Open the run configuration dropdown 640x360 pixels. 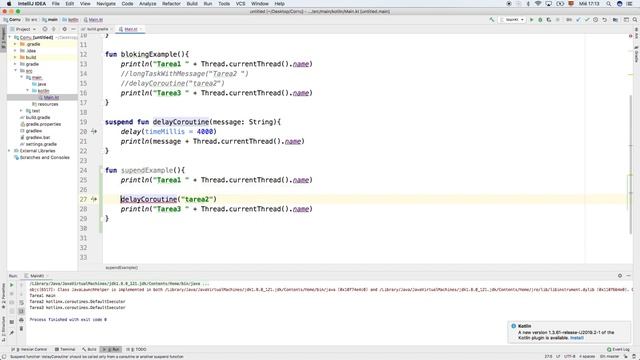click(x=512, y=20)
